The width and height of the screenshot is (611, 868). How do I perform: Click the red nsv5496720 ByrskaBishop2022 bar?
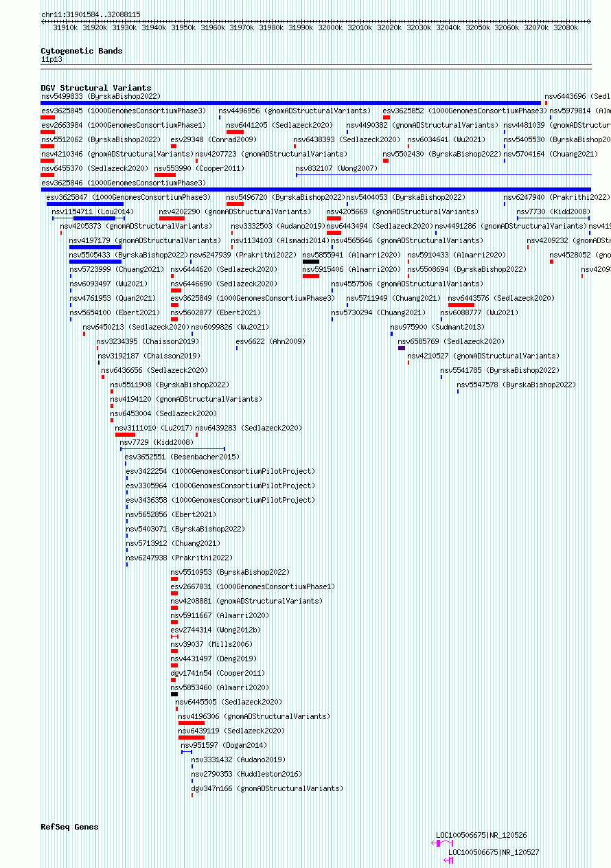(235, 204)
